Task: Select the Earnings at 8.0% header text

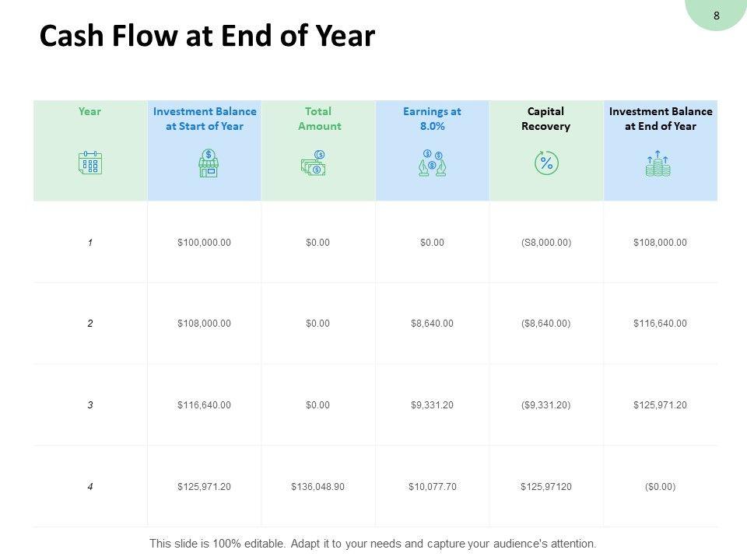Action: [x=432, y=118]
